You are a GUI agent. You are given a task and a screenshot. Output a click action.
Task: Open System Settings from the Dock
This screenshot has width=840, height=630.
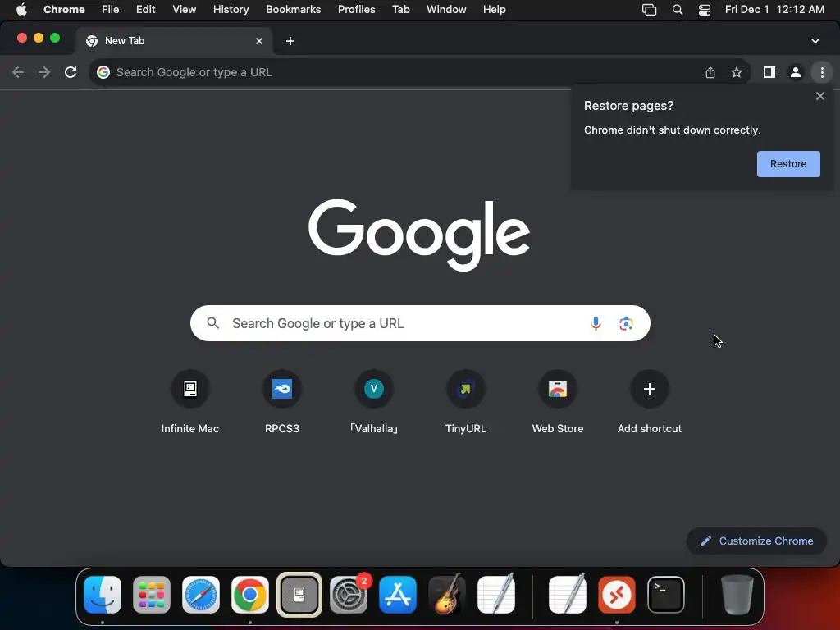349,595
